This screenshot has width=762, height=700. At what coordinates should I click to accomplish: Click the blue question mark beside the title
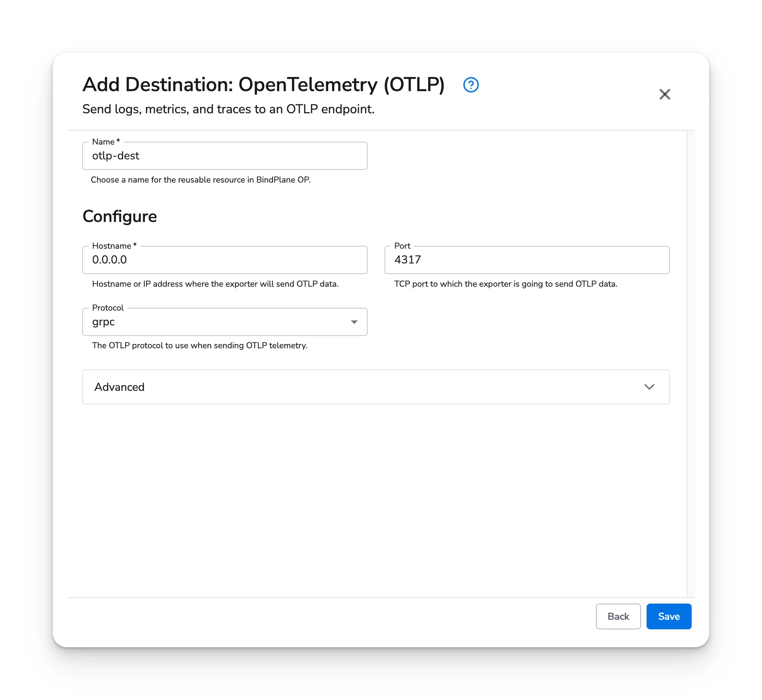tap(471, 85)
